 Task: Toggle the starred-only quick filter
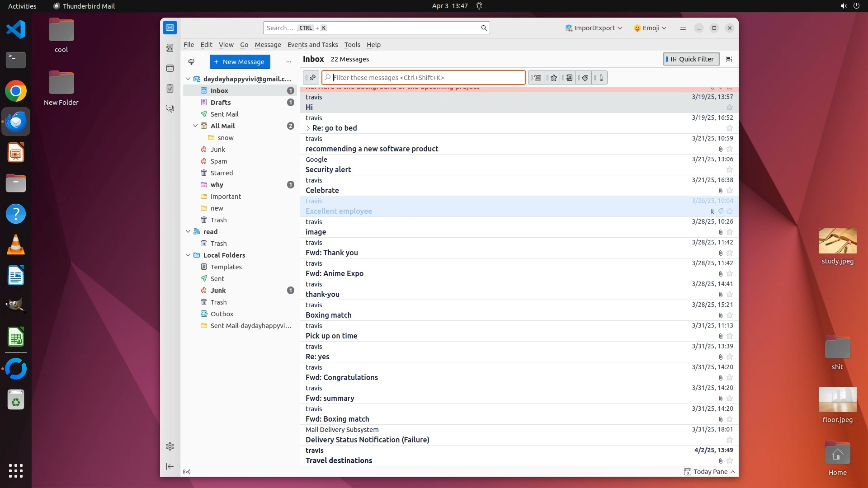553,78
